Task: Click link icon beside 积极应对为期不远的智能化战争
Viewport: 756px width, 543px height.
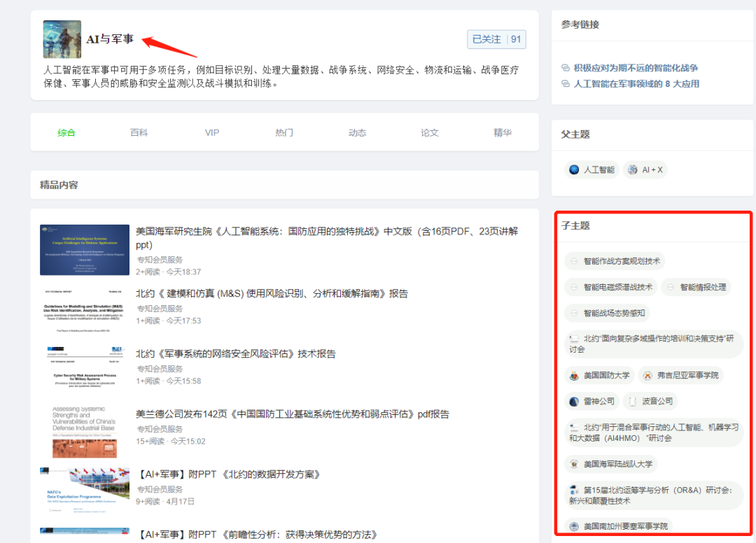Action: [566, 68]
